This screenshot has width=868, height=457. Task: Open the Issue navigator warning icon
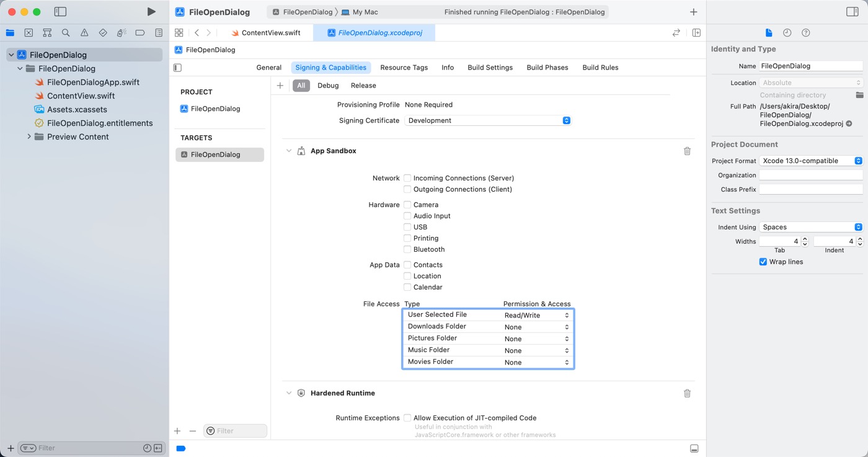click(84, 33)
